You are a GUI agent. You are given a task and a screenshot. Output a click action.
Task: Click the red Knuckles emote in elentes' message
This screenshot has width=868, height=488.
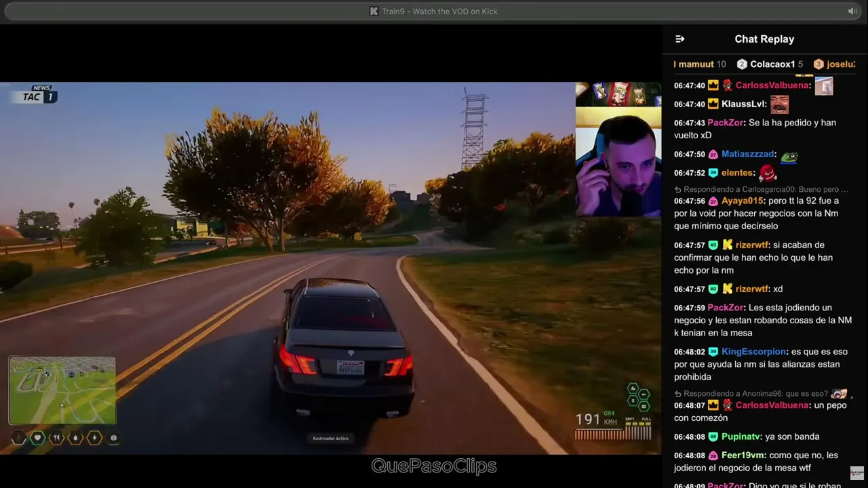point(768,173)
